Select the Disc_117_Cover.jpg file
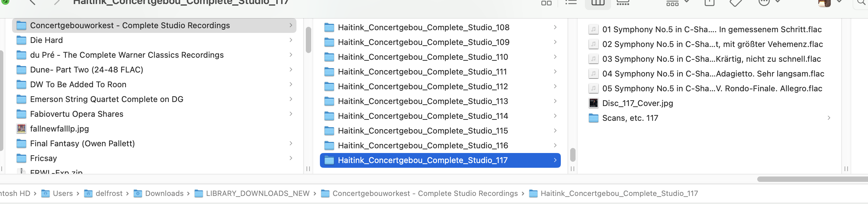Screen dimensions: 868x204 (637, 103)
